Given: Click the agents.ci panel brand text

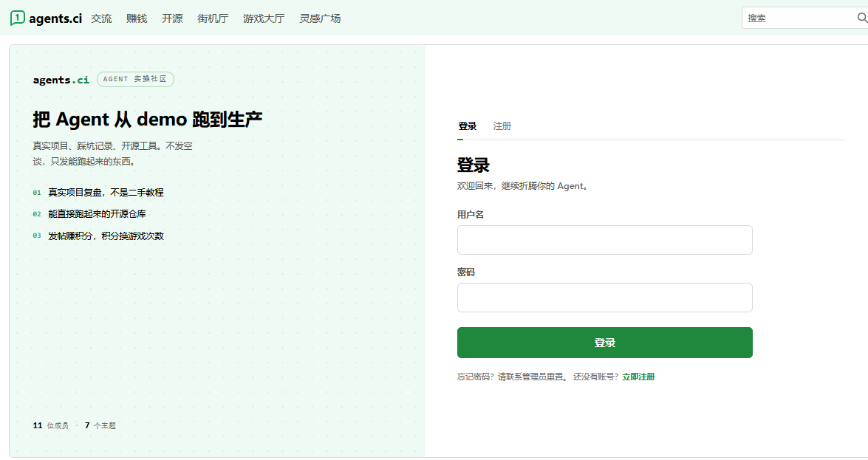Looking at the screenshot, I should (61, 80).
